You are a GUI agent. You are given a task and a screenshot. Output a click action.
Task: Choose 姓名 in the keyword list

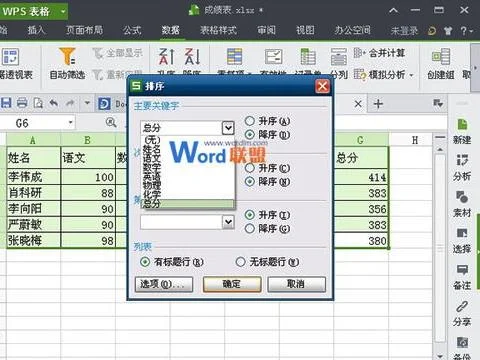click(152, 149)
